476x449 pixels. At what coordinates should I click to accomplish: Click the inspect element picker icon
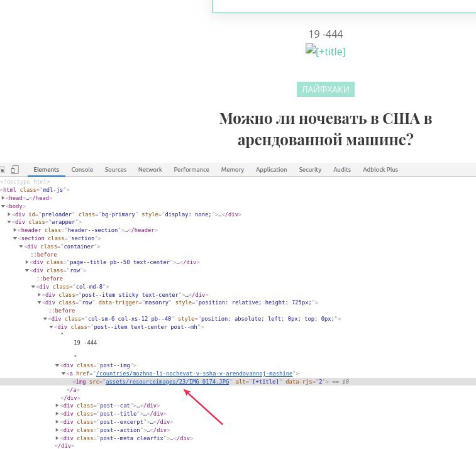[x=3, y=169]
